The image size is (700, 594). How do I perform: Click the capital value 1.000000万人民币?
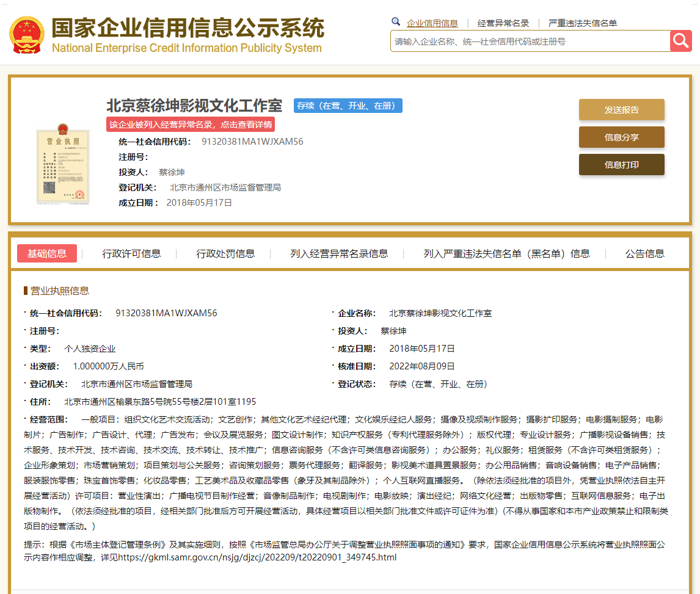coord(109,366)
